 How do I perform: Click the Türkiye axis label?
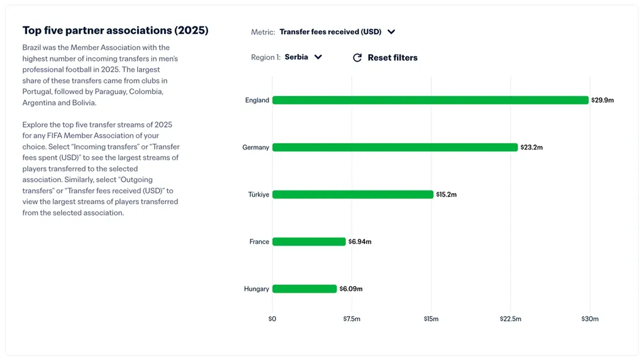point(258,195)
